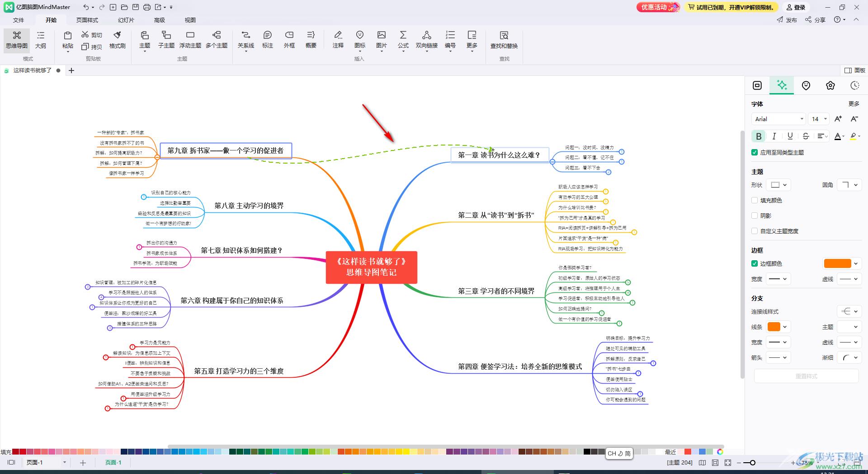The width and height of the screenshot is (868, 474).
Task: Switch to the 高级 tab
Action: [x=160, y=20]
